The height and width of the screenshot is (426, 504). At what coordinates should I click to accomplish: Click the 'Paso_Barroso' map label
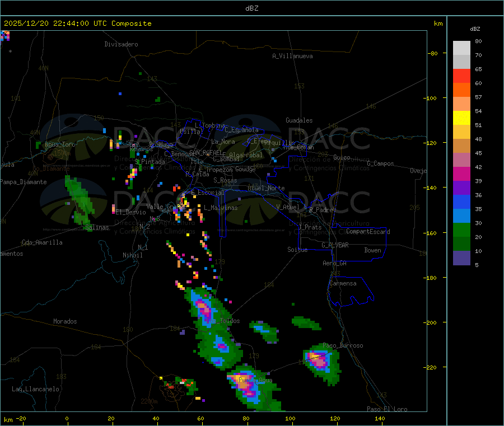click(x=343, y=346)
